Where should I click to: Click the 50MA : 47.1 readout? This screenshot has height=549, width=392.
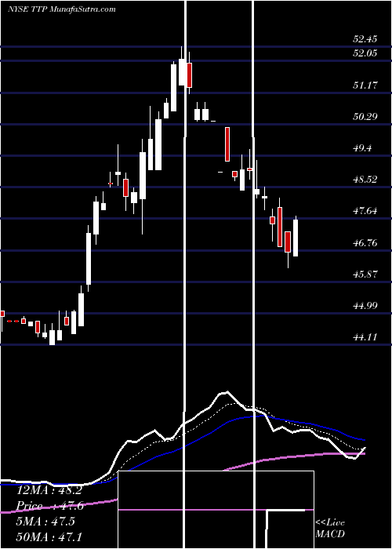[x=49, y=536]
